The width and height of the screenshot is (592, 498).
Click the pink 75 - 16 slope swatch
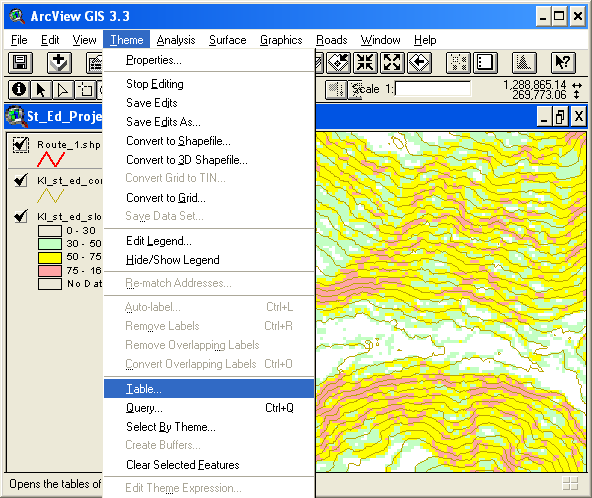click(x=50, y=271)
